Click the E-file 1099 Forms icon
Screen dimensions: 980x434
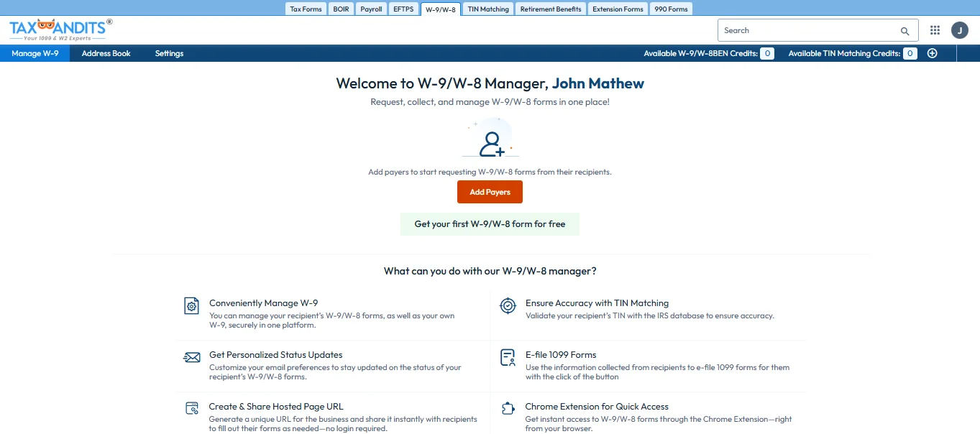[x=508, y=358]
